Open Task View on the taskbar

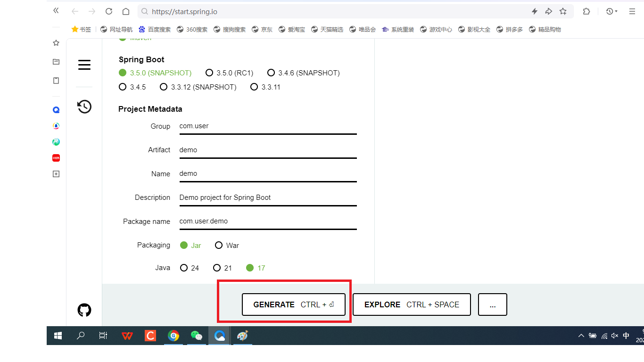click(103, 336)
